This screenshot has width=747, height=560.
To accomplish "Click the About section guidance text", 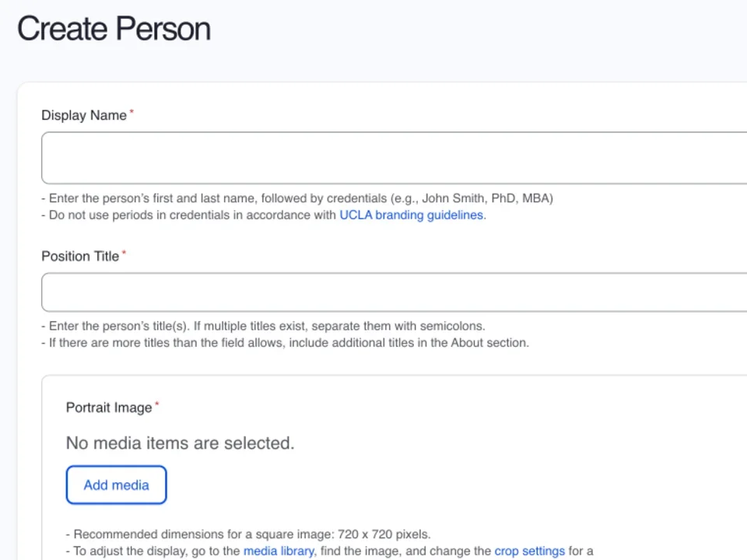I will 286,342.
